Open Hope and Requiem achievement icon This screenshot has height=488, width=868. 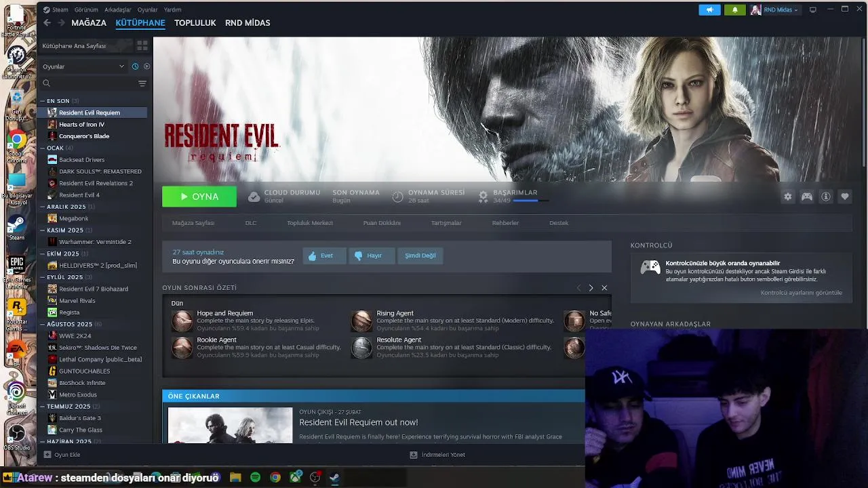tap(182, 321)
